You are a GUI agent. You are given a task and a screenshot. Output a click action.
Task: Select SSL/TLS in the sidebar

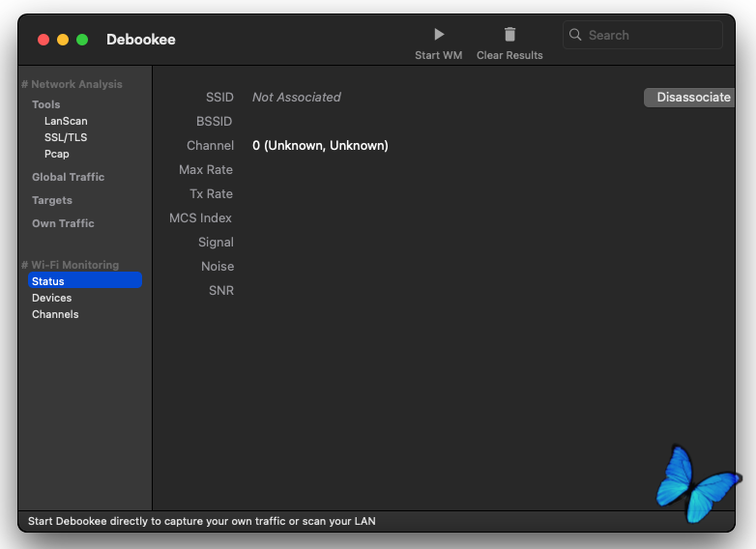pyautogui.click(x=66, y=137)
